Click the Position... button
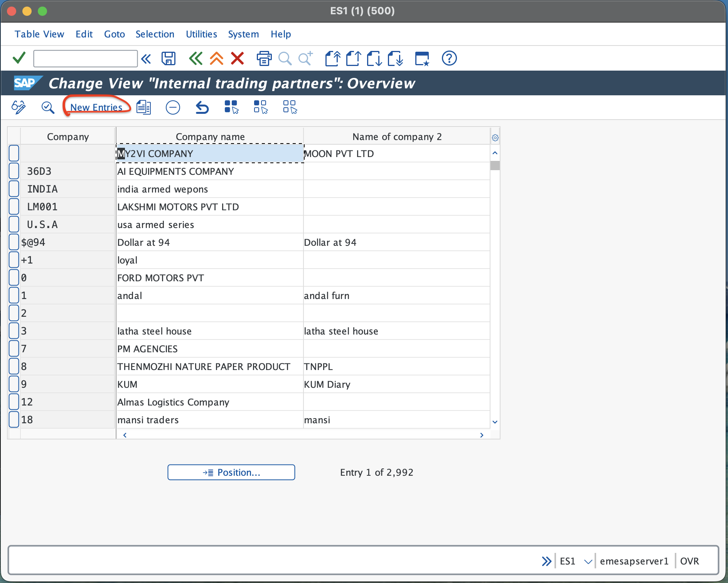 pyautogui.click(x=231, y=472)
